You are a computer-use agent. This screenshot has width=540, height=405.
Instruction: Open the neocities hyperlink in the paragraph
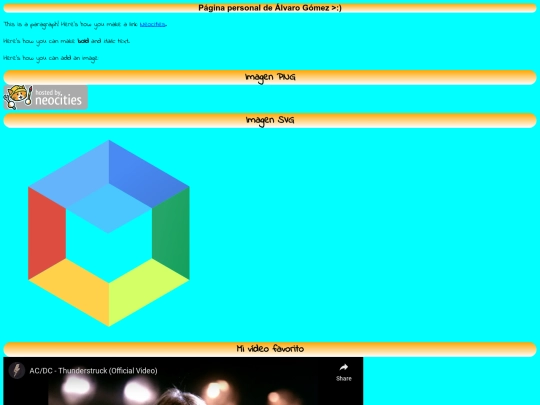(153, 24)
